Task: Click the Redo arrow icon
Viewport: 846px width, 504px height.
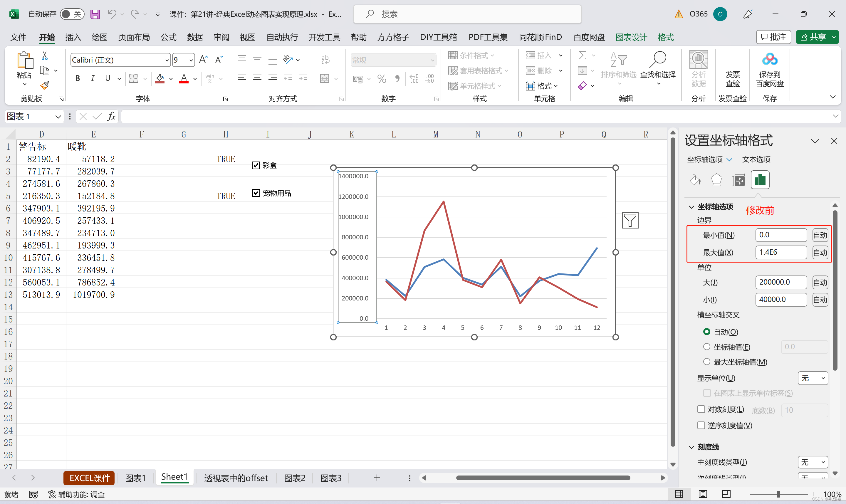Action: [135, 14]
